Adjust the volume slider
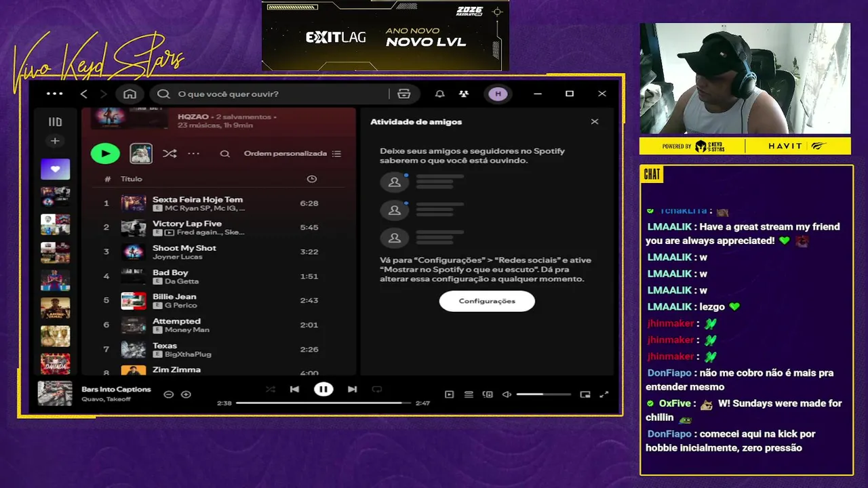This screenshot has height=488, width=868. [x=543, y=394]
